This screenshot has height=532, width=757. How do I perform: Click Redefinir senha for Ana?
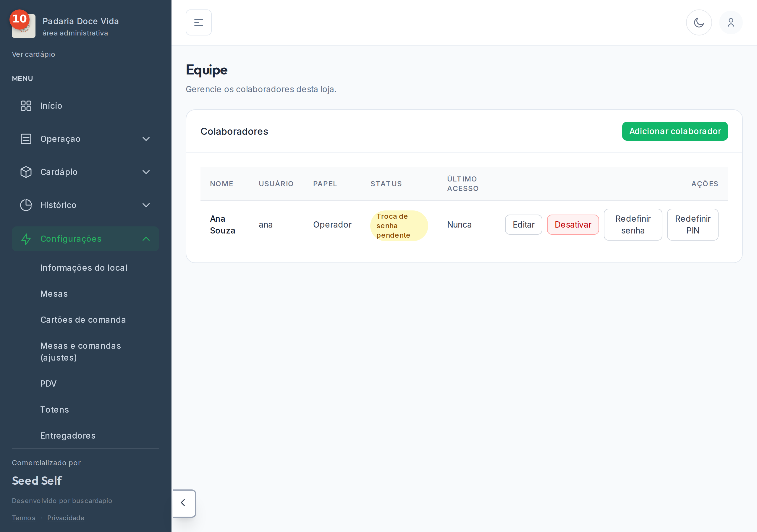[x=633, y=224]
